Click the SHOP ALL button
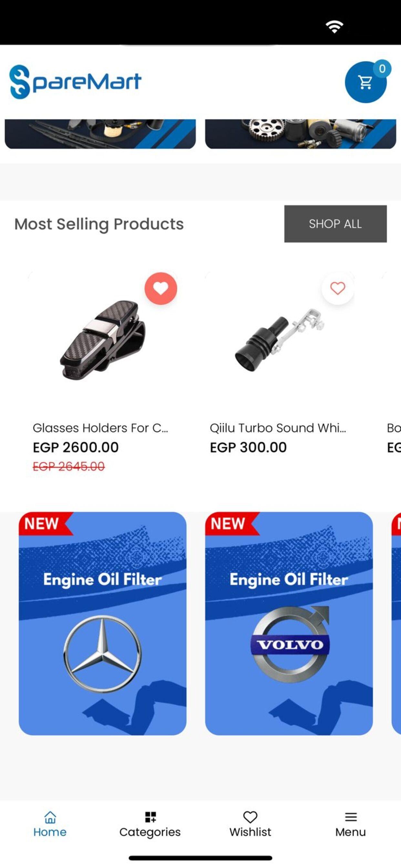401x868 pixels. [335, 224]
